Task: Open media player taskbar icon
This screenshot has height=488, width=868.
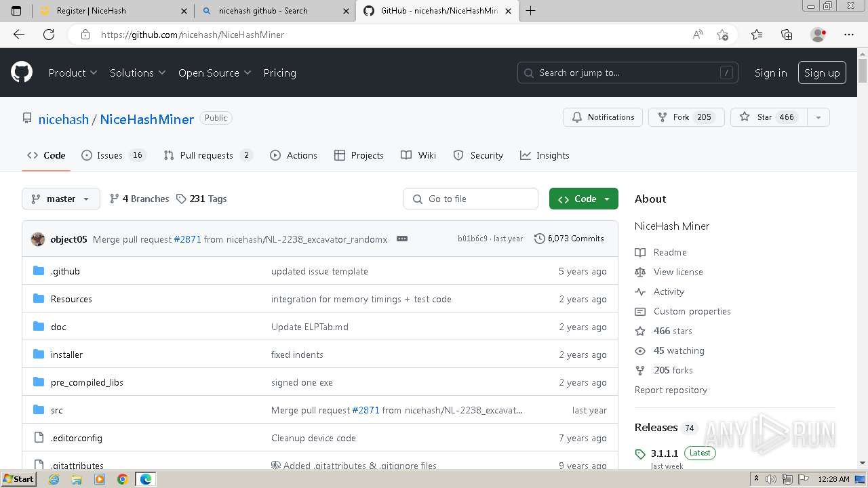Action: pyautogui.click(x=100, y=479)
